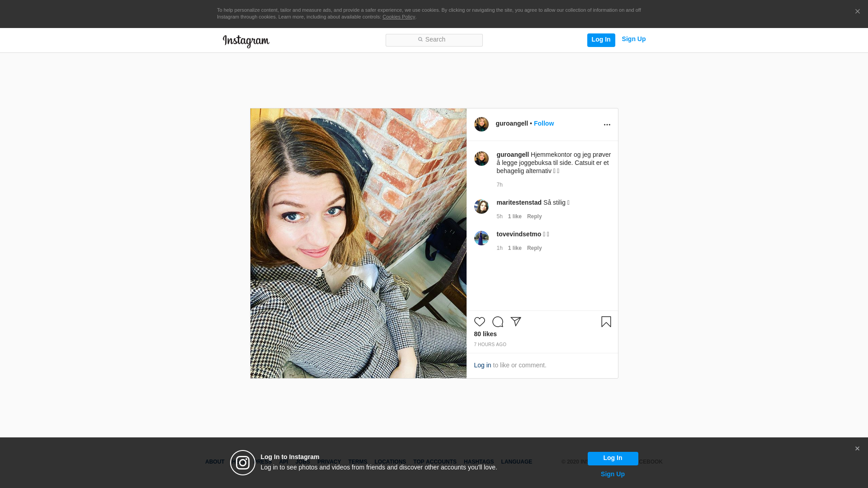Open the LANGUAGE selector in footer

point(516,462)
